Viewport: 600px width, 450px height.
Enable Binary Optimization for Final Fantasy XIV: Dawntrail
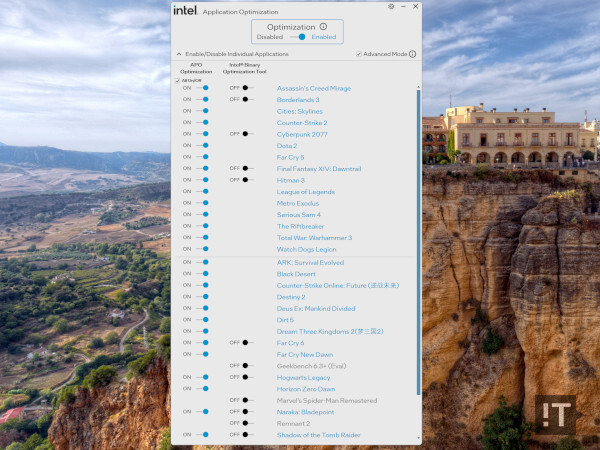click(248, 168)
